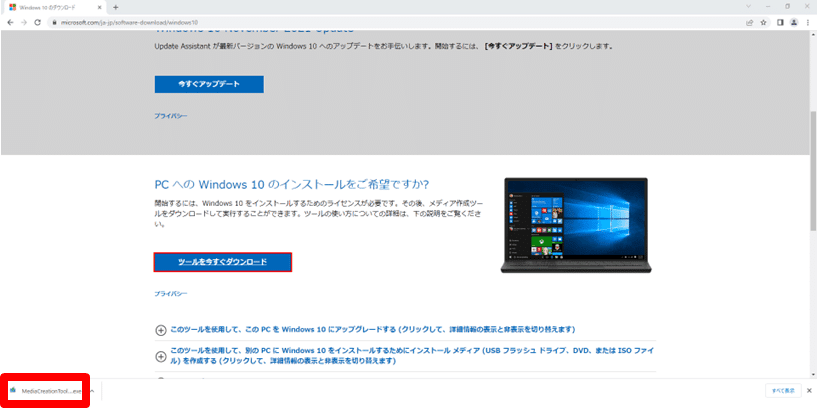Click the PC への Windows 10 のインストール heading
817x408 pixels.
292,184
